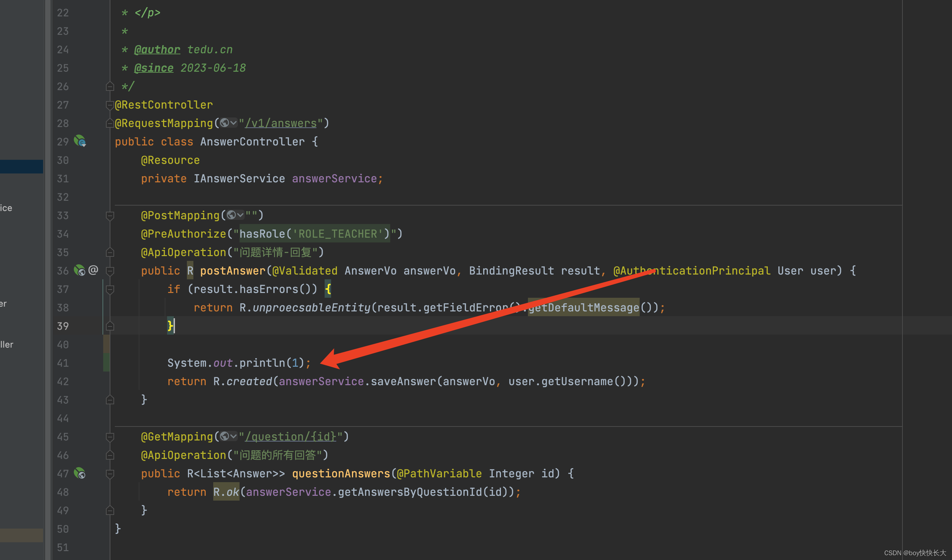This screenshot has height=560, width=952.
Task: Click the postAnswer method name
Action: coord(233,271)
